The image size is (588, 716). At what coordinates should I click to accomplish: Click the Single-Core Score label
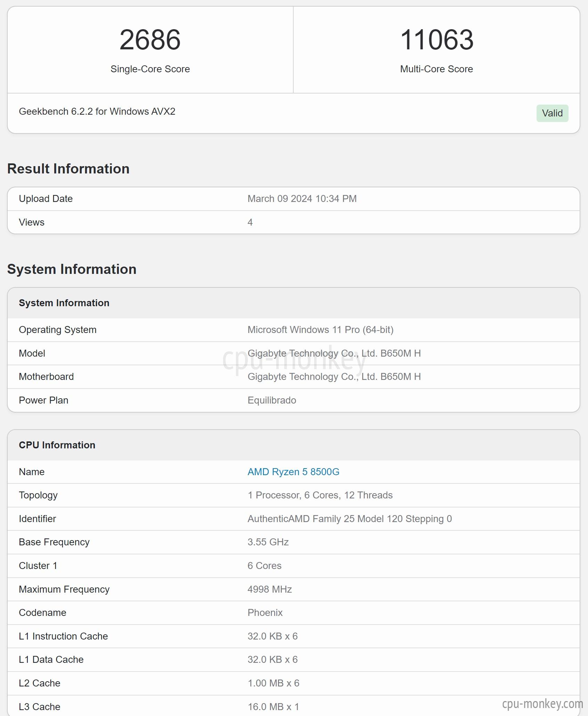(x=150, y=69)
